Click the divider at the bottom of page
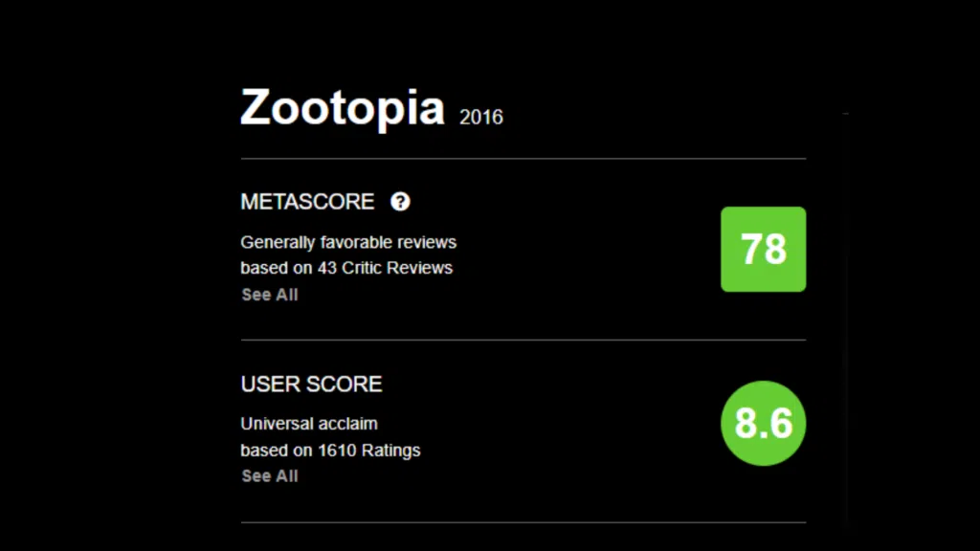The width and height of the screenshot is (980, 551). 523,523
